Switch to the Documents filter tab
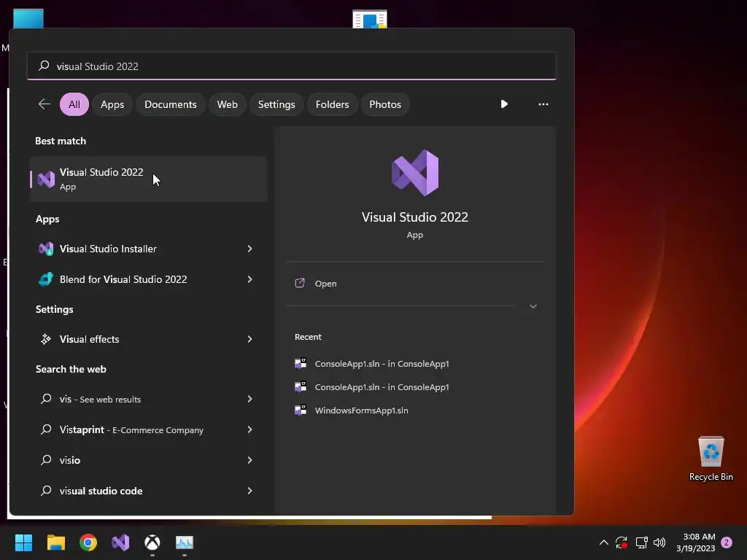This screenshot has width=747, height=560. 171,104
